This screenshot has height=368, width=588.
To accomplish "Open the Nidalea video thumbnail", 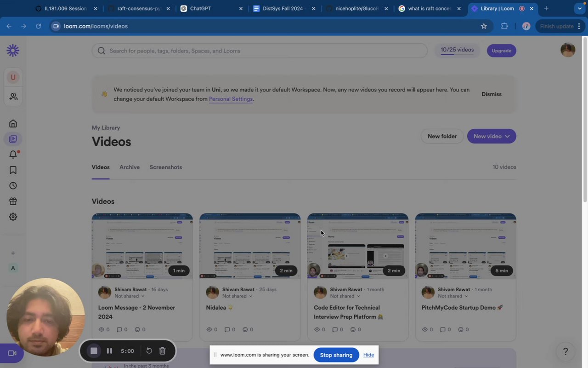I will (250, 246).
